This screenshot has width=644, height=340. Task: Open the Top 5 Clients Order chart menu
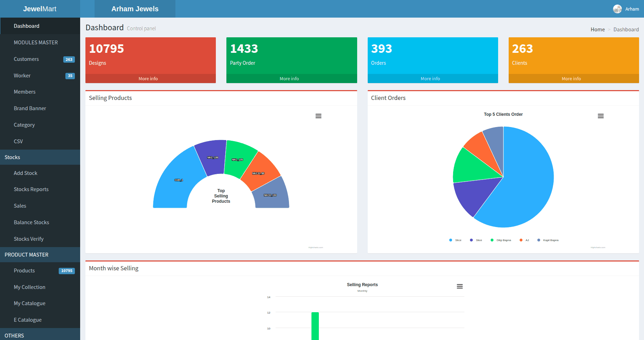(x=601, y=116)
